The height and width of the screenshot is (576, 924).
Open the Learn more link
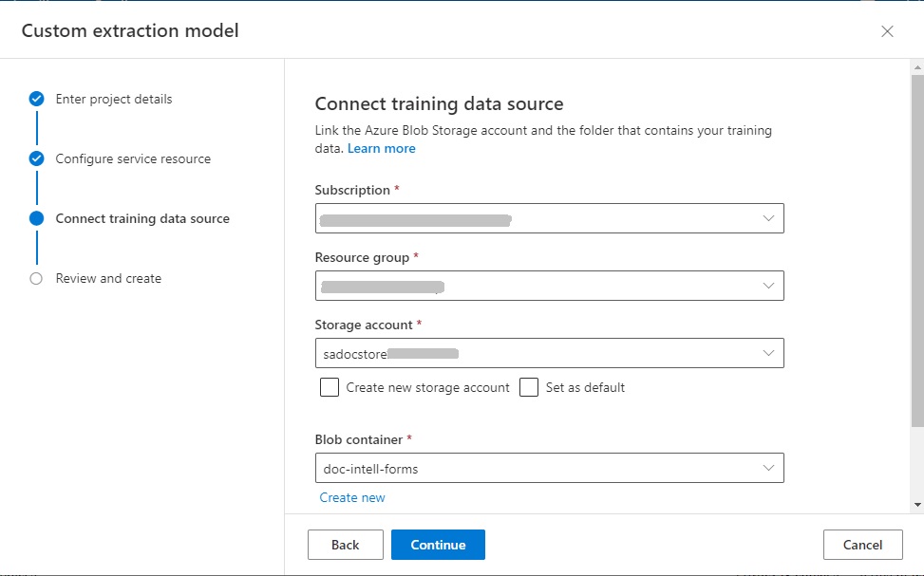pos(381,148)
